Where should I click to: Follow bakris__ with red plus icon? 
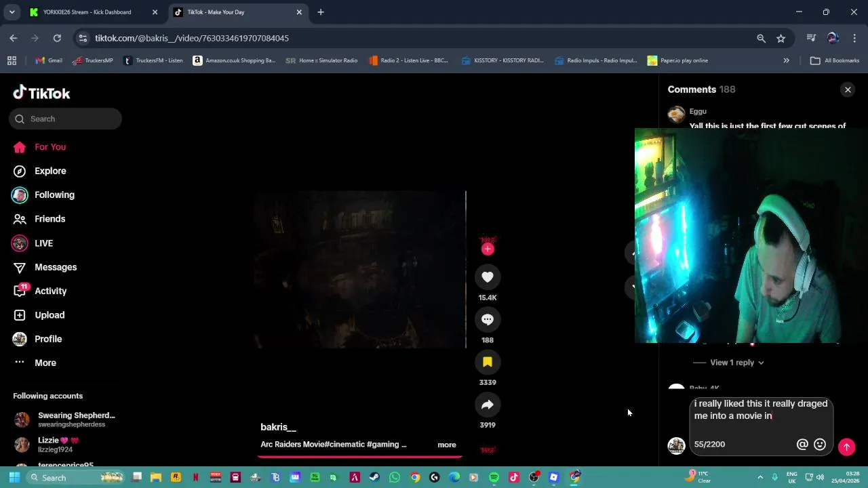coord(488,249)
